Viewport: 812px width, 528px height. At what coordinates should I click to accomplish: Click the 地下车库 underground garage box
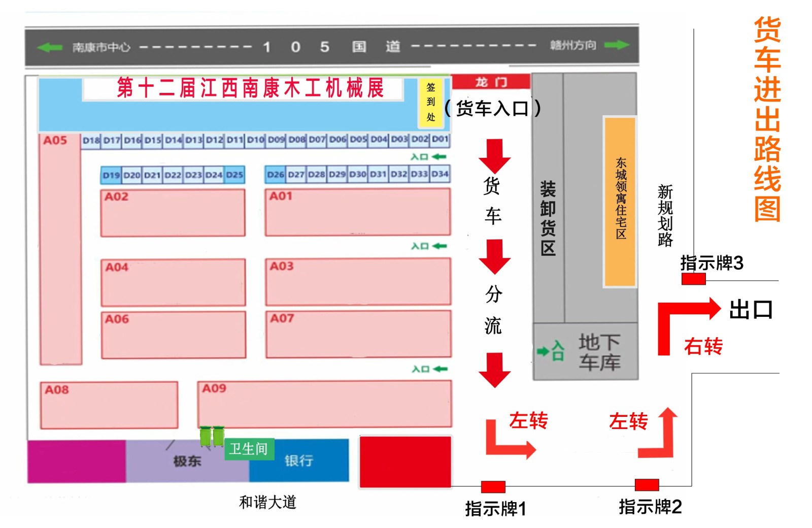586,351
